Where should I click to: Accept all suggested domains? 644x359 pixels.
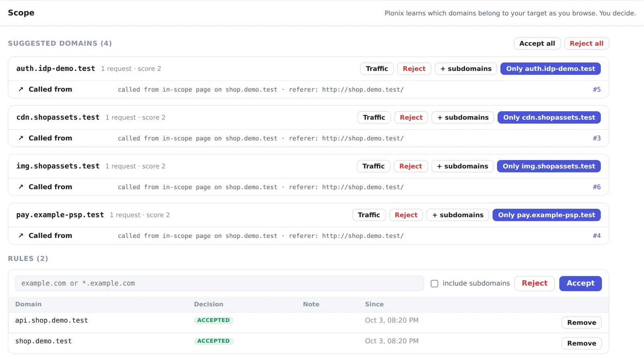(x=537, y=43)
